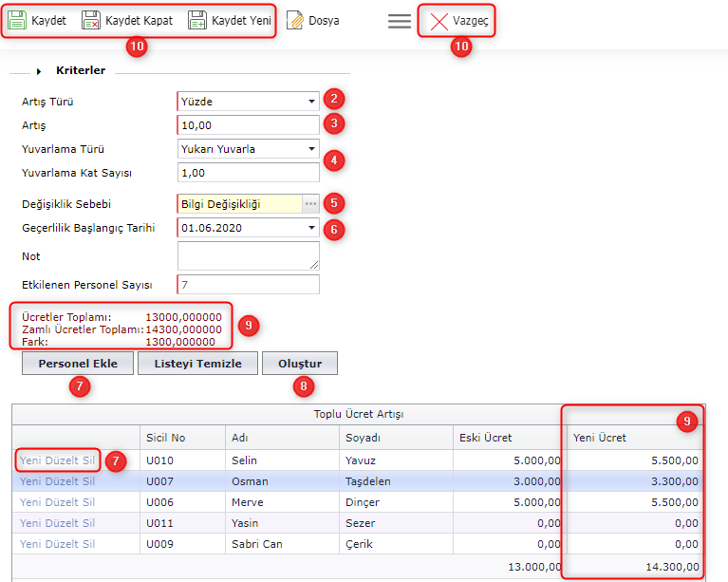Click the red X Vazgeç icon
This screenshot has height=582, width=728.
click(439, 21)
